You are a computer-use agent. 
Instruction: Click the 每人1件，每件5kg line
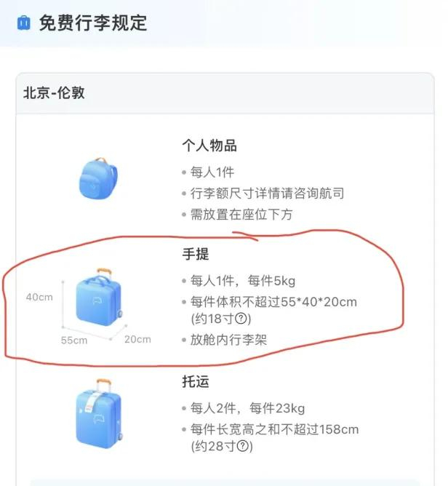click(243, 281)
